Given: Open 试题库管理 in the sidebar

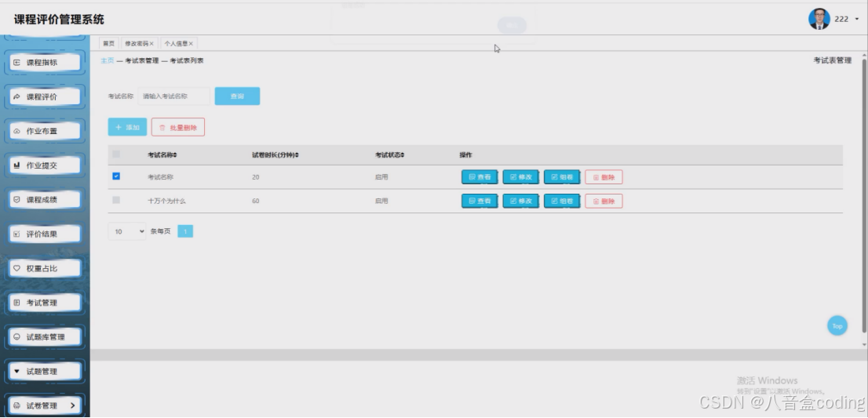Looking at the screenshot, I should pyautogui.click(x=45, y=336).
